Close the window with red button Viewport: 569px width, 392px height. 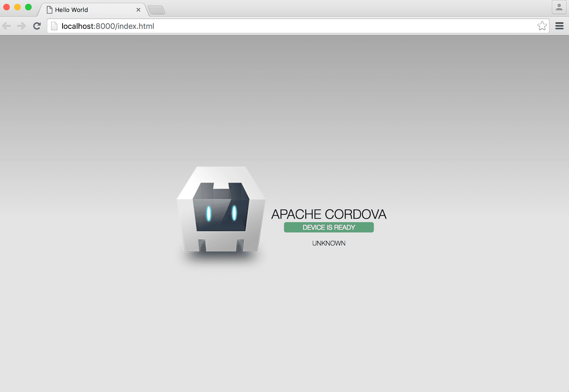pyautogui.click(x=6, y=7)
